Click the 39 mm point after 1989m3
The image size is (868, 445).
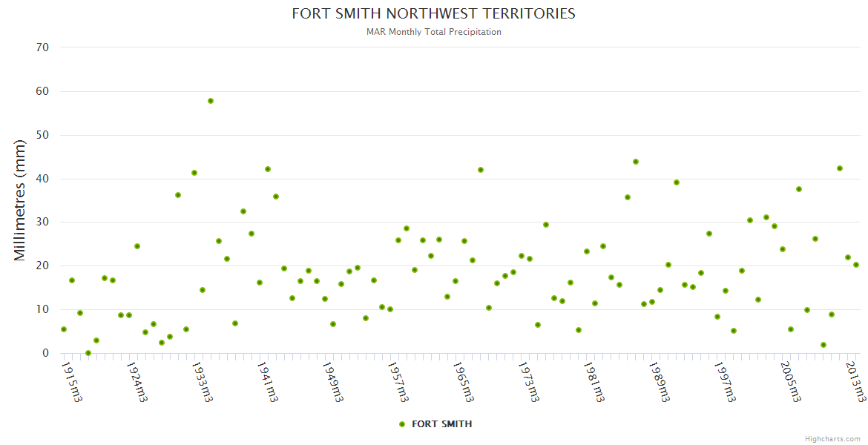677,182
